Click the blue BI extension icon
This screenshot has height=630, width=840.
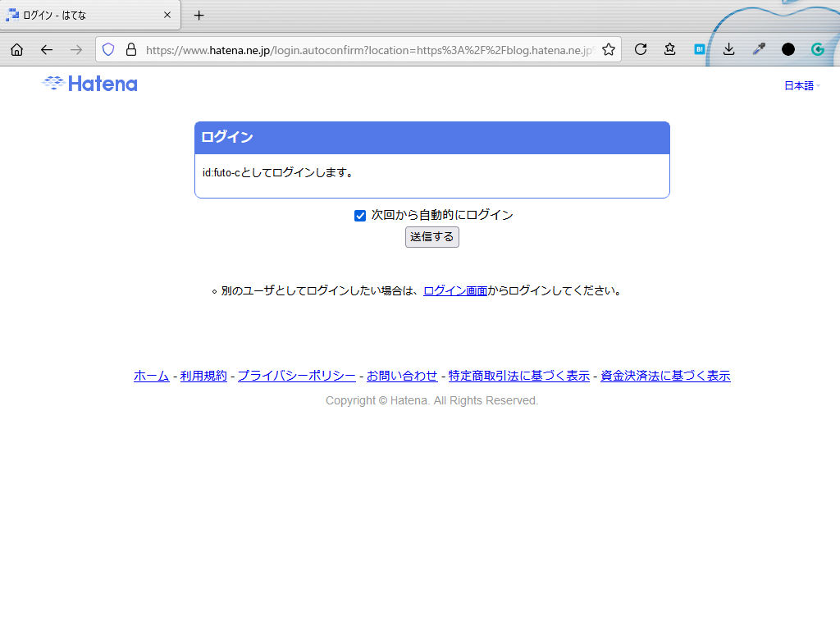point(699,50)
